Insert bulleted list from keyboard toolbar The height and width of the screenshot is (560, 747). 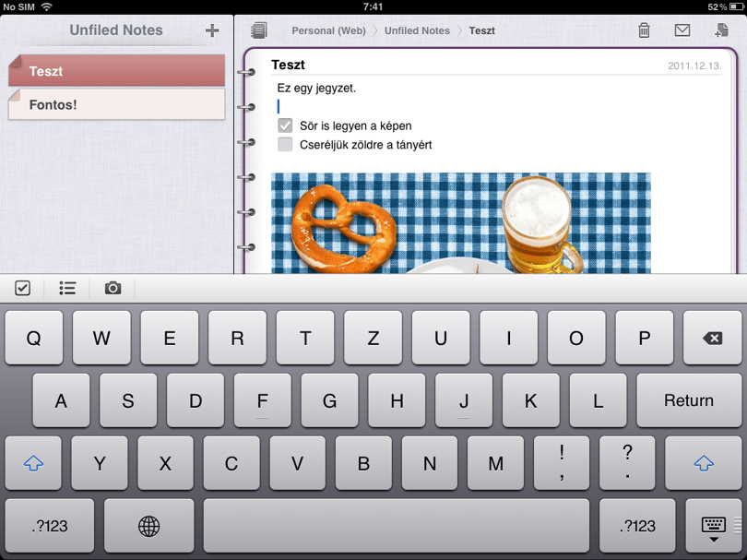pos(67,288)
